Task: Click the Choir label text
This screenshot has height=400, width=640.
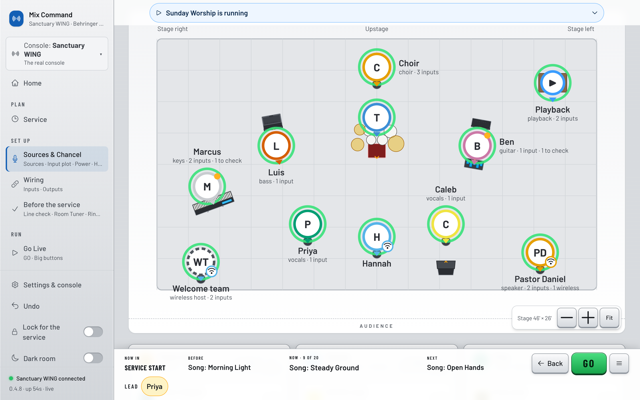Action: 409,63
